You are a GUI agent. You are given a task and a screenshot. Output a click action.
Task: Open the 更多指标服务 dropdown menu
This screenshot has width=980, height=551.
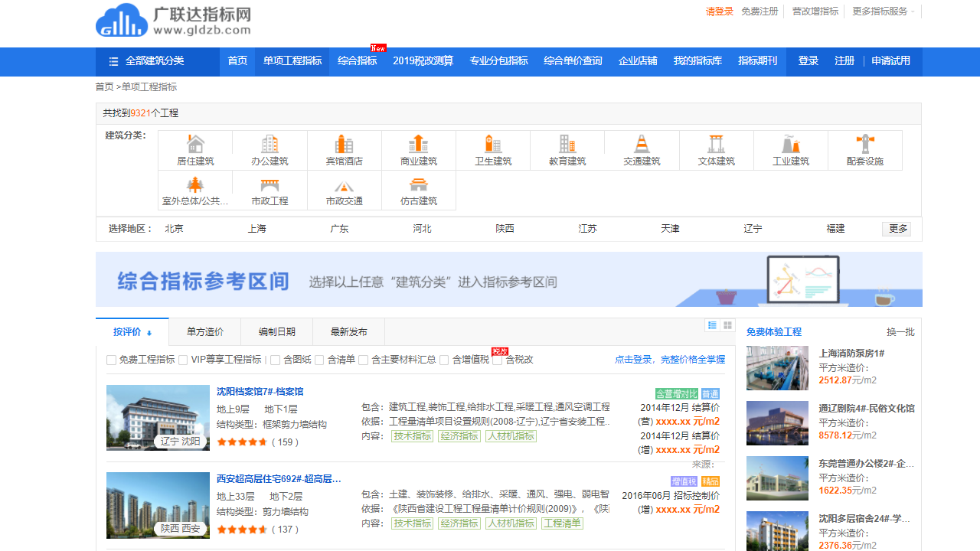tap(880, 12)
